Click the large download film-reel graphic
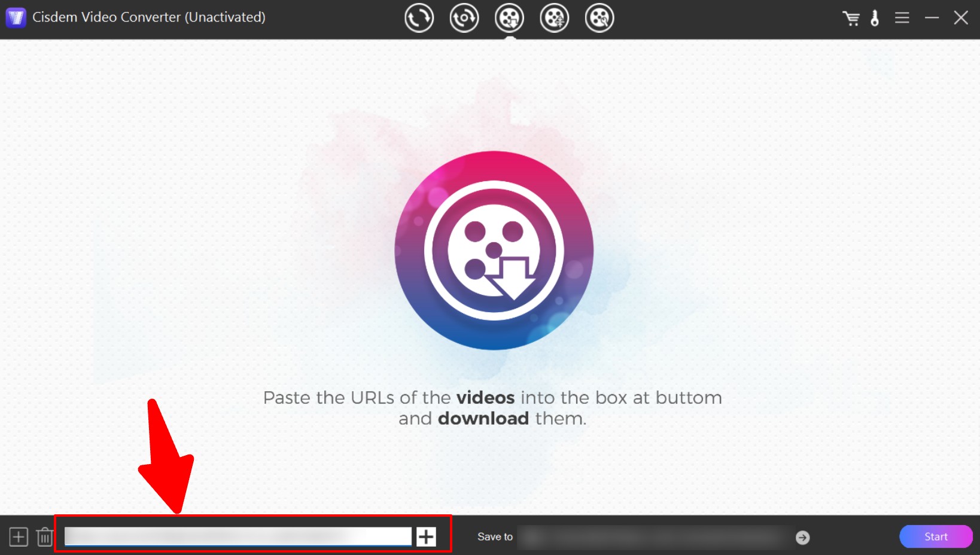Image resolution: width=980 pixels, height=555 pixels. (x=494, y=250)
